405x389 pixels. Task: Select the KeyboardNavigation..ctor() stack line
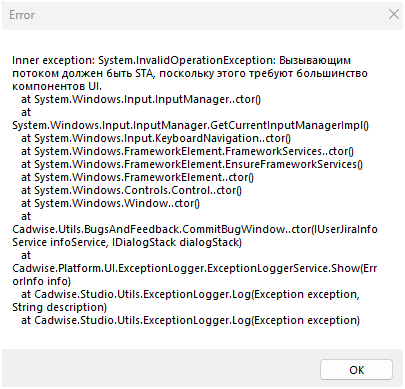click(x=156, y=138)
